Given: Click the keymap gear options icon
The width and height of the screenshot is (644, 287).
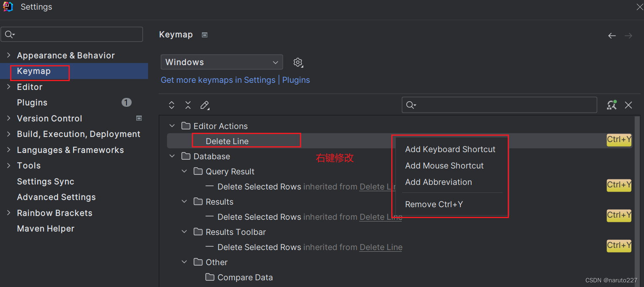Looking at the screenshot, I should [298, 63].
